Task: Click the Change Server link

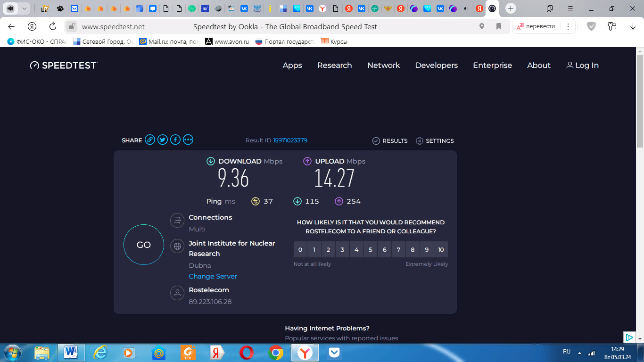Action: [213, 276]
